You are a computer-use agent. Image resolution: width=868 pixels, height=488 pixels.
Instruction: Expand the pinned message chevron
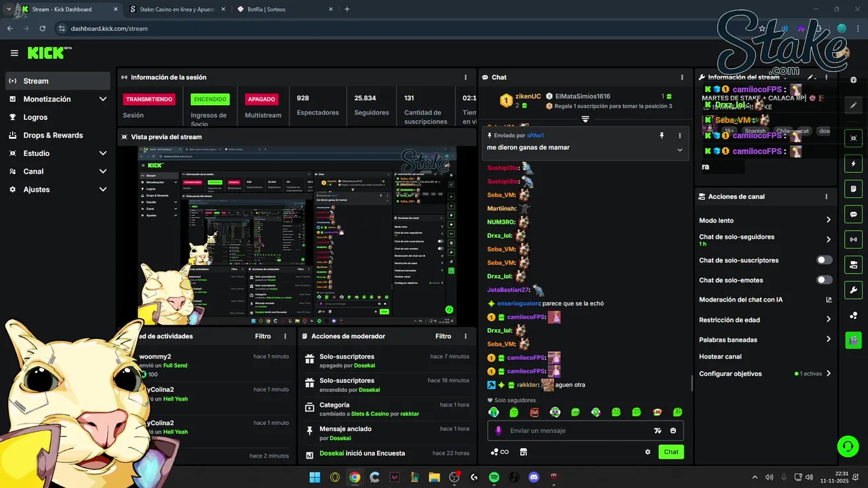pyautogui.click(x=679, y=150)
